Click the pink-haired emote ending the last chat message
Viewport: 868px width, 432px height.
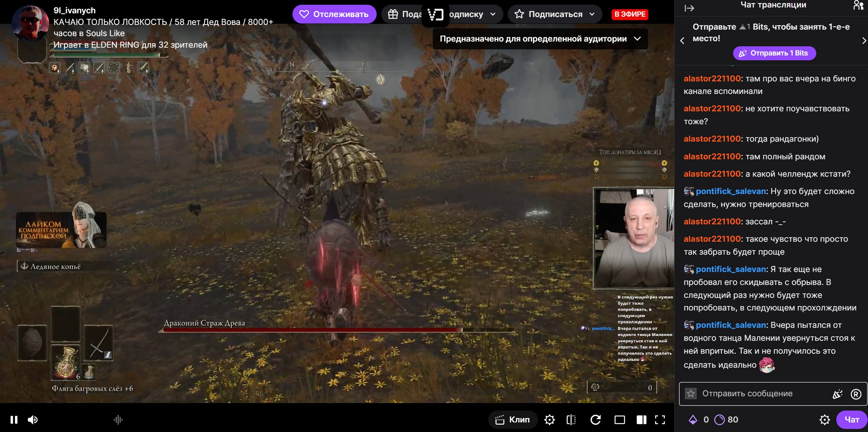tap(767, 365)
